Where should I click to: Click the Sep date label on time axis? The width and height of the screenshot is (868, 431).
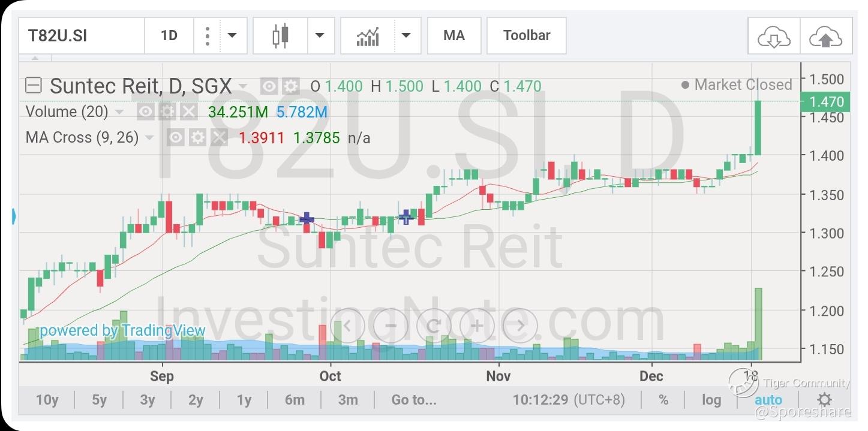point(162,376)
